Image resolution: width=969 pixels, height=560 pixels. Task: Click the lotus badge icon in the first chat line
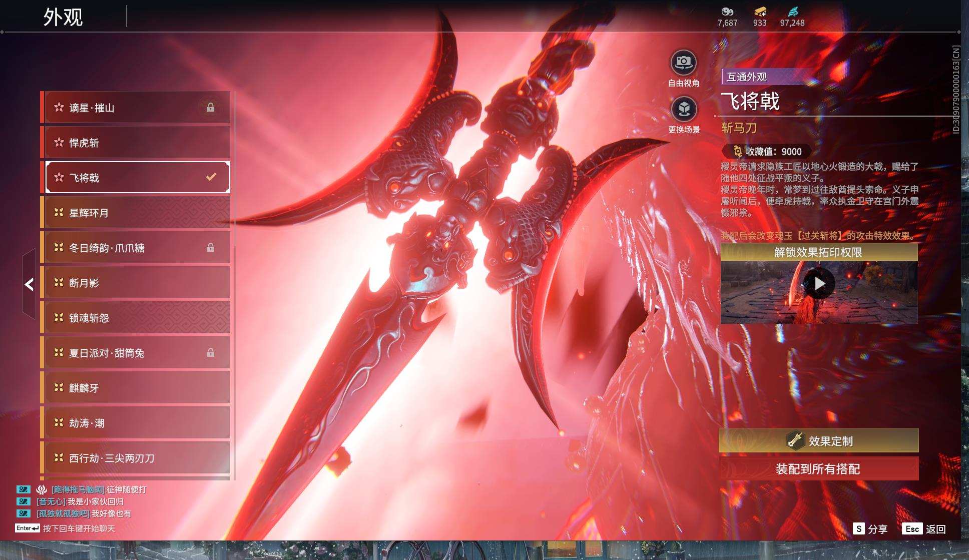(42, 489)
